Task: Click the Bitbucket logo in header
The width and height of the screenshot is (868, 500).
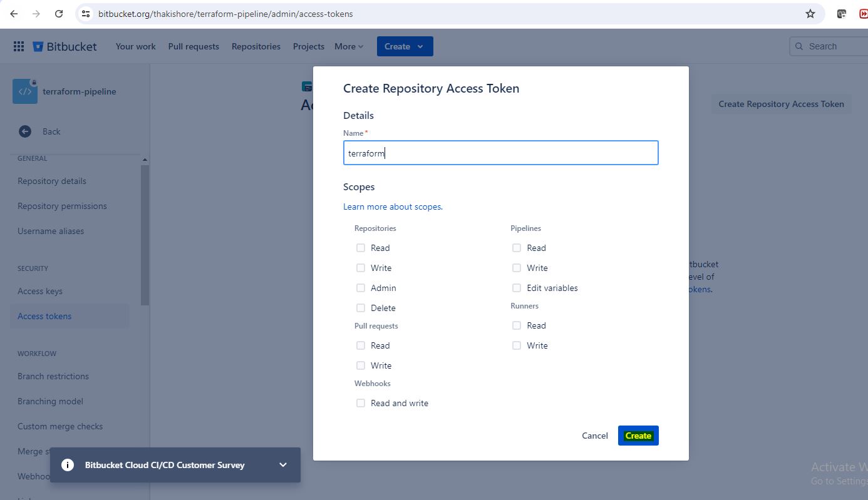Action: (65, 46)
